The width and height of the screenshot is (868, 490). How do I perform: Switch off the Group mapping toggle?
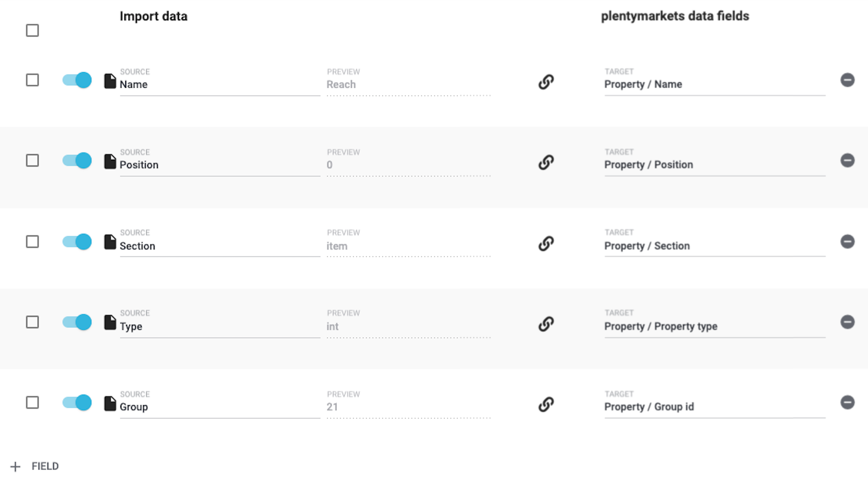[x=77, y=402]
